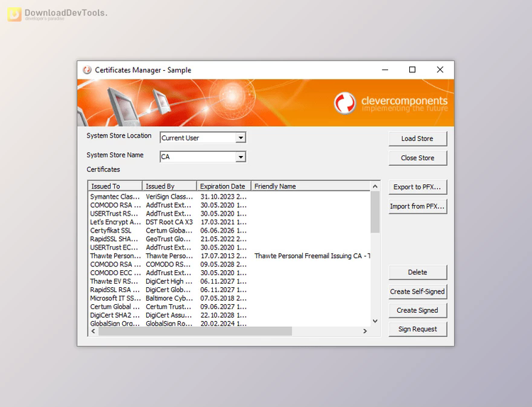The image size is (532, 407).
Task: Select the RapidSSL SHA... certificate row
Action: pos(229,239)
